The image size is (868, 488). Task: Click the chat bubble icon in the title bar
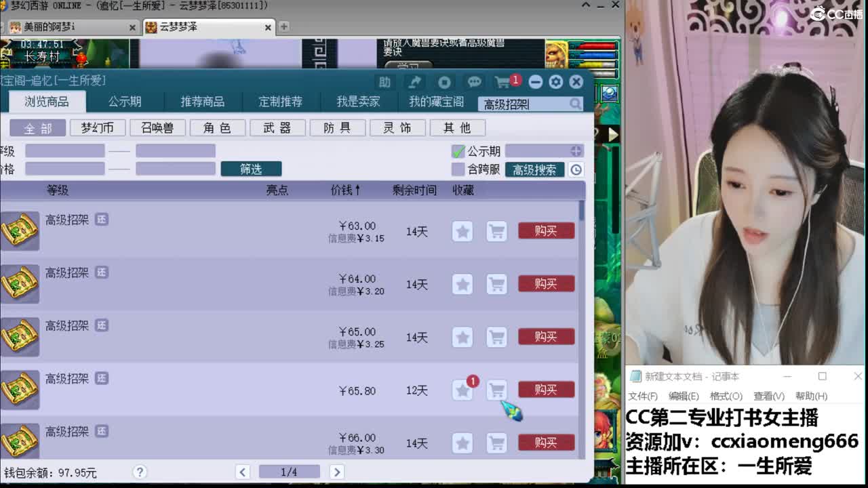pyautogui.click(x=474, y=81)
